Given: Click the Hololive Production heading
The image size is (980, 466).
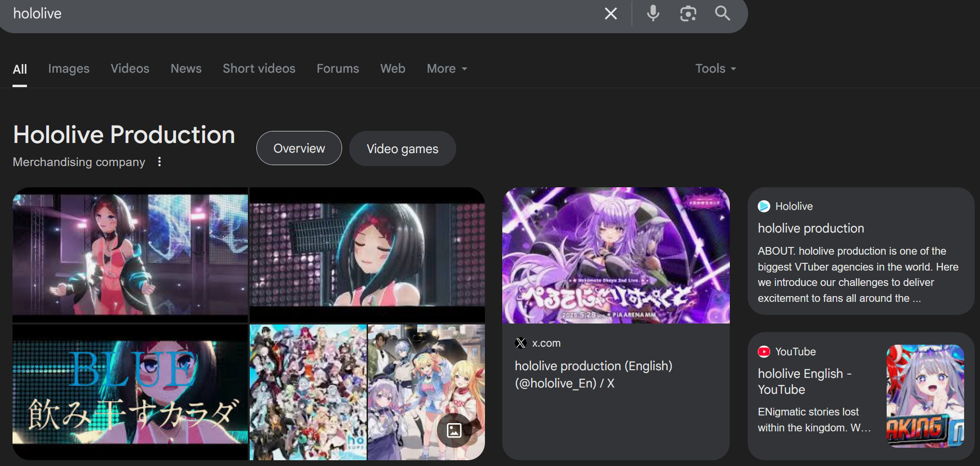Looking at the screenshot, I should coord(124,134).
